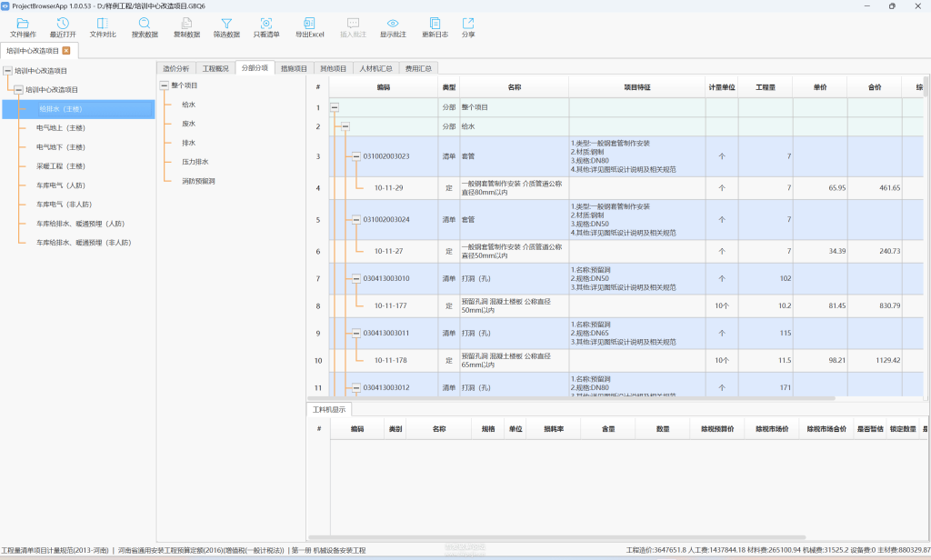Click the ProjectBrowserApp title bar icon

click(x=5, y=6)
